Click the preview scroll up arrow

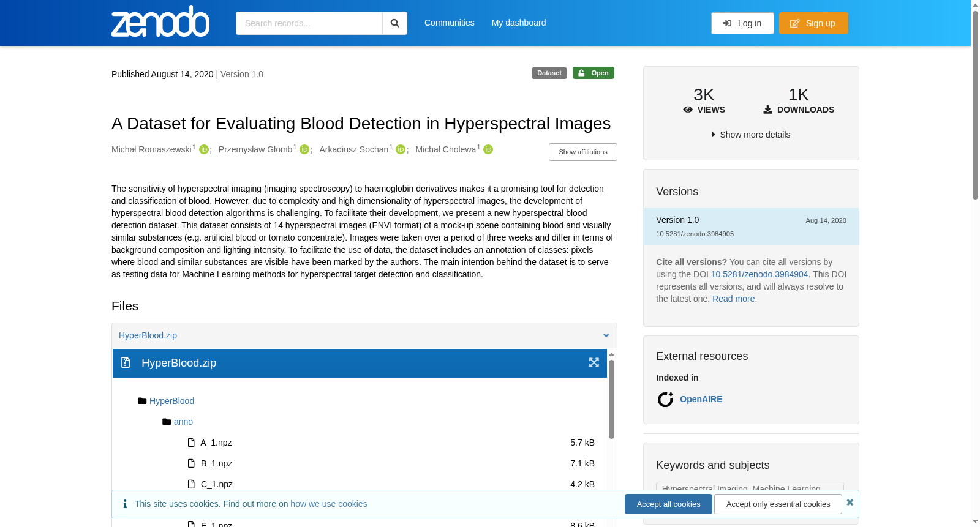pos(611,354)
